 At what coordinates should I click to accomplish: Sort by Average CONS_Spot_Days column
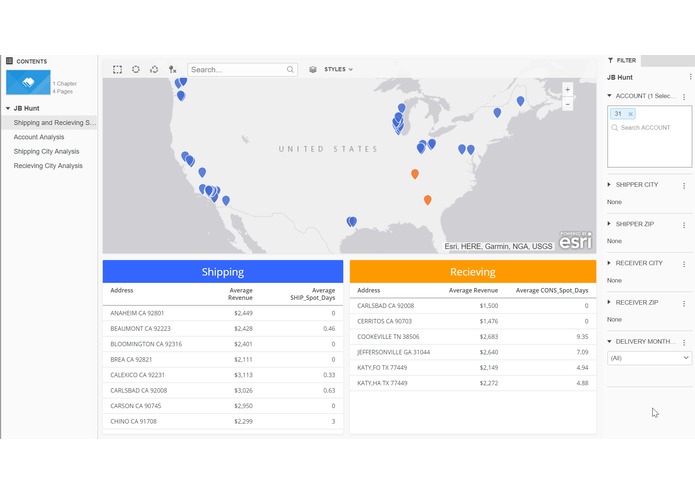pos(552,290)
